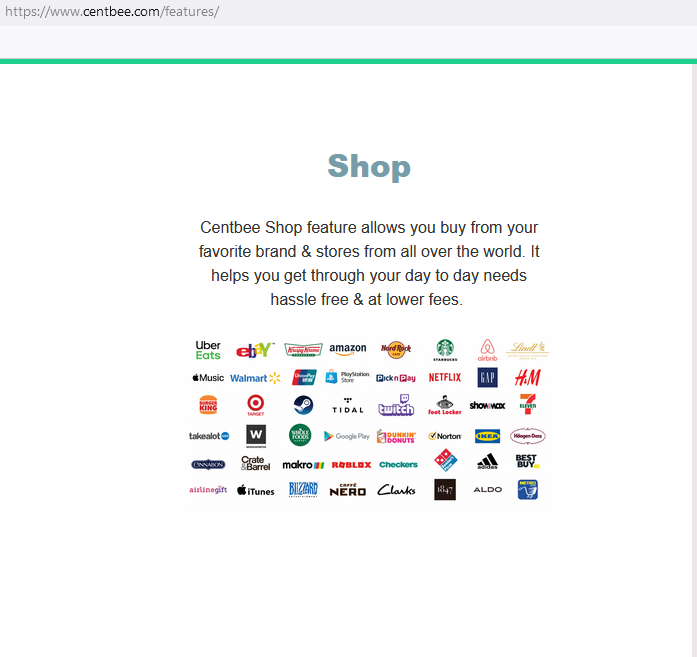Choose the 7-Eleven logo
Screen dimensions: 697x657
click(528, 404)
